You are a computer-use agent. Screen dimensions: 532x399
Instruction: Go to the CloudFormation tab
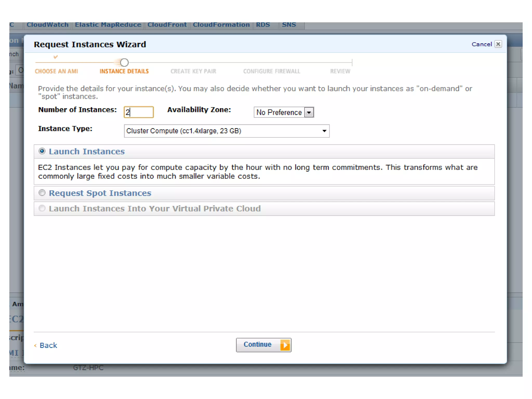[221, 25]
